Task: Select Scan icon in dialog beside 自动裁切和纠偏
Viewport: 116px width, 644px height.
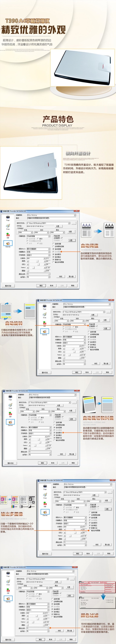Action: (x=10, y=405)
